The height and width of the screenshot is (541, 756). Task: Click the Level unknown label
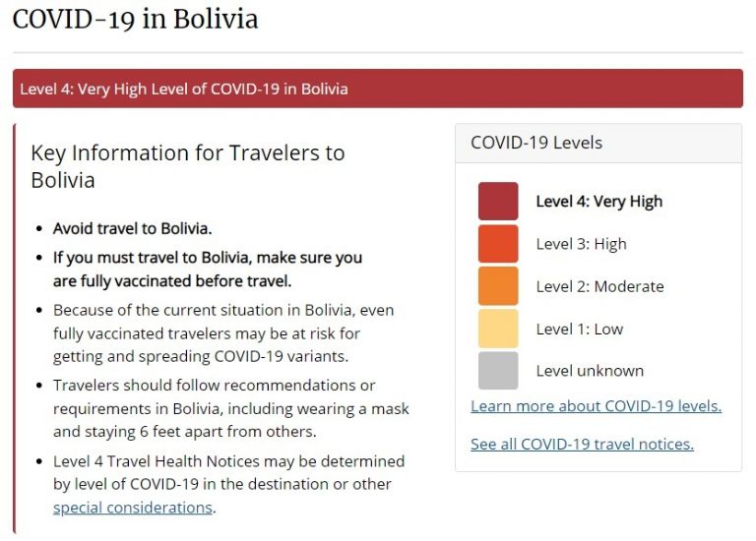(x=590, y=371)
